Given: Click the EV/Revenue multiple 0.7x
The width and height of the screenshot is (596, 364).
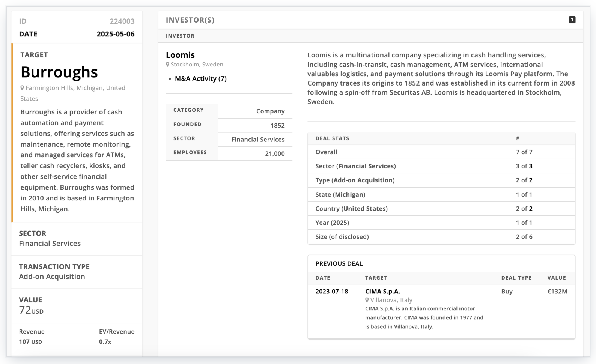Looking at the screenshot, I should coord(105,341).
